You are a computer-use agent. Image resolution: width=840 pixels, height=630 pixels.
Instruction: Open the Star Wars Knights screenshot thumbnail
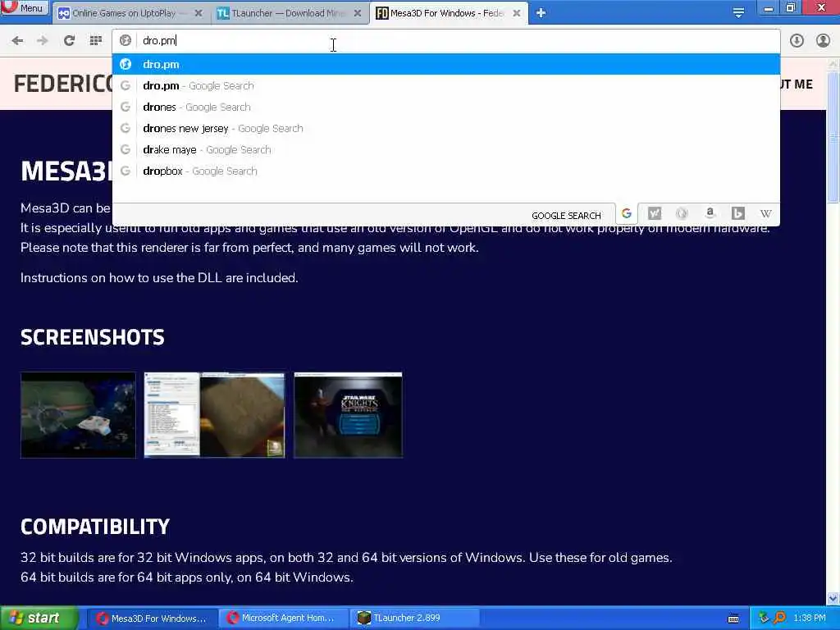point(348,415)
